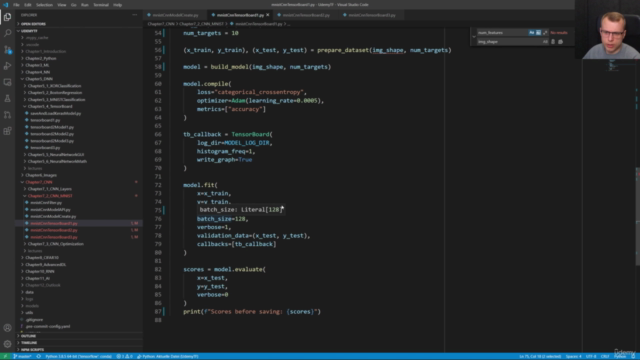Open the Explorer view in activity bar
Viewport: 640px width, 360px height.
(7, 17)
